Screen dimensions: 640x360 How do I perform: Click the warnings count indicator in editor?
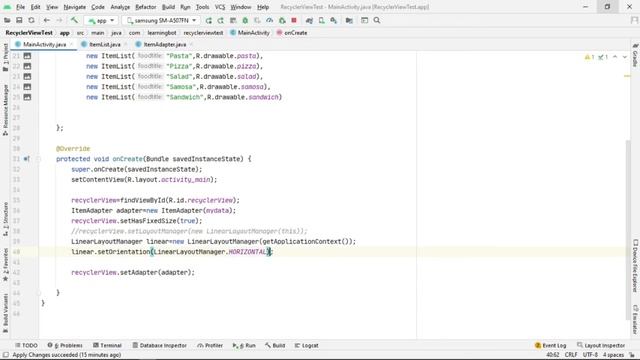[x=589, y=57]
